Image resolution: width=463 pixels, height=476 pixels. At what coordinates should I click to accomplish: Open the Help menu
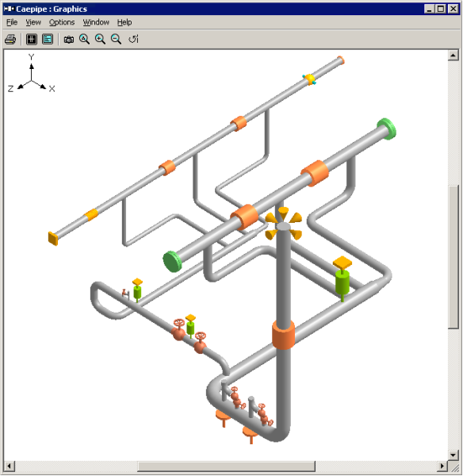tap(124, 22)
